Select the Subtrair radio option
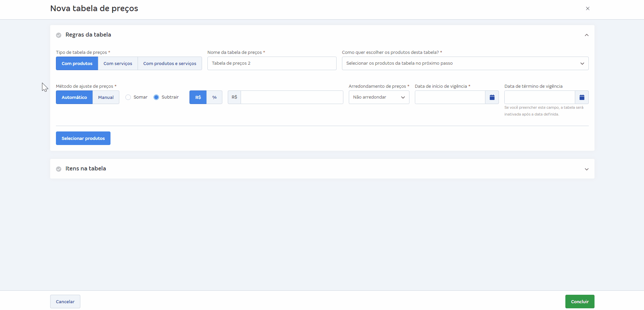The image size is (644, 310). point(156,97)
